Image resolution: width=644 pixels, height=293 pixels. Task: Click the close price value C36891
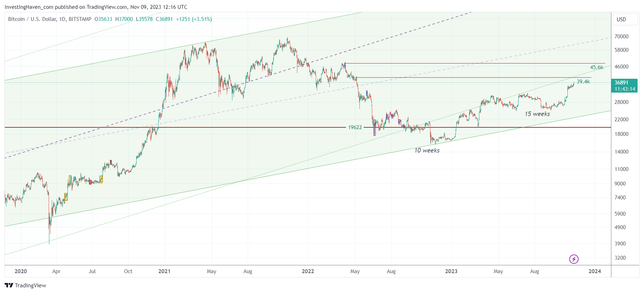(x=164, y=19)
